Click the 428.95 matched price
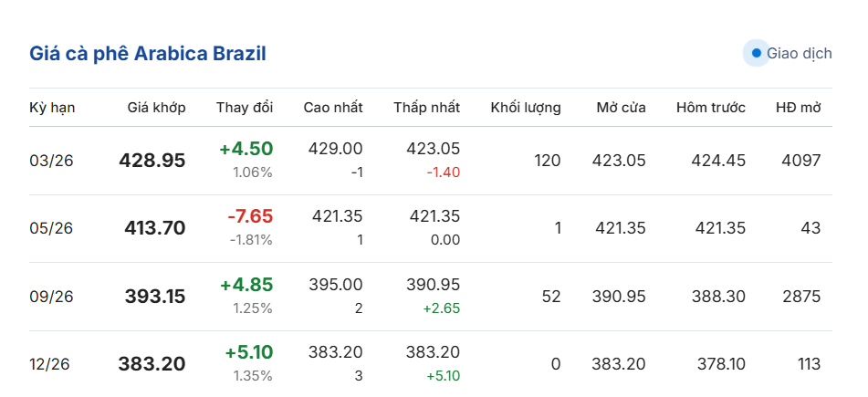 coord(152,161)
